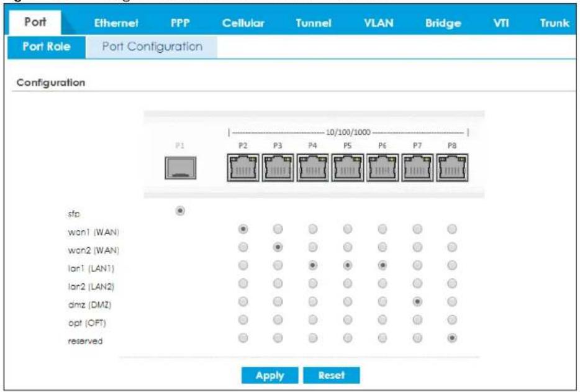This screenshot has height=392, width=580.
Task: Click the P1 SFP port icon
Action: point(181,168)
